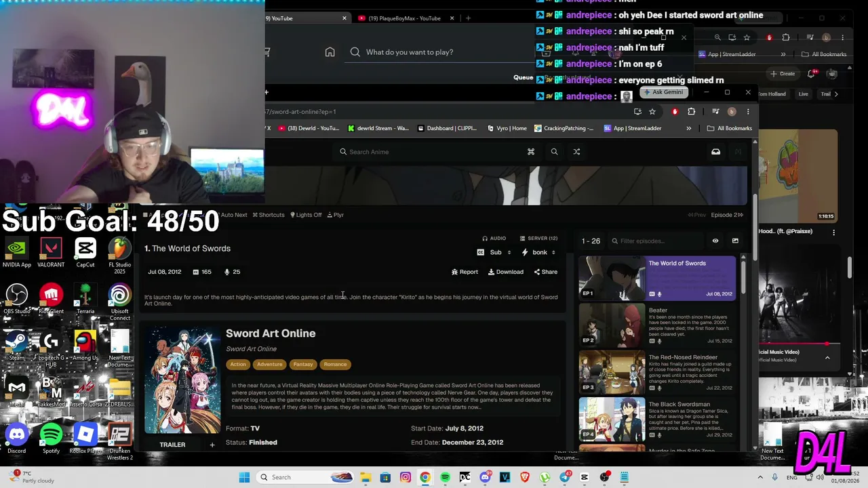Open the bonk server dropdown

(x=539, y=252)
